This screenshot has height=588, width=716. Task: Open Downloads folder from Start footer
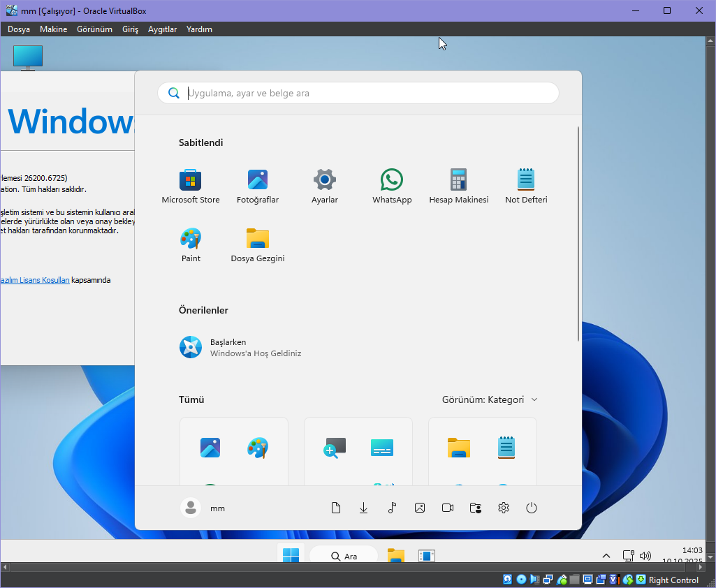[x=363, y=508]
